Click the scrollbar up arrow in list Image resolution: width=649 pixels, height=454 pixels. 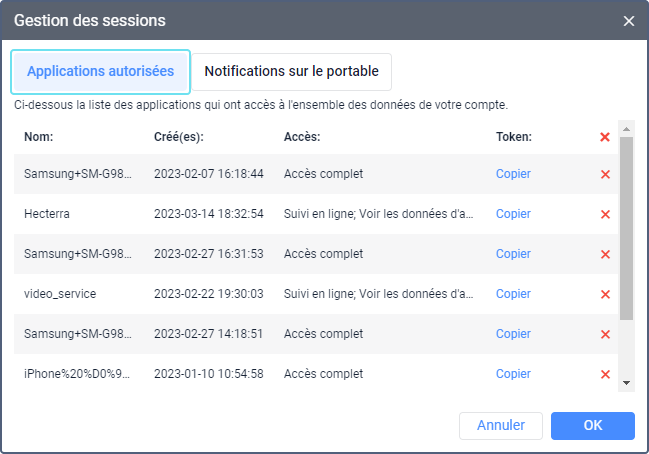click(627, 129)
